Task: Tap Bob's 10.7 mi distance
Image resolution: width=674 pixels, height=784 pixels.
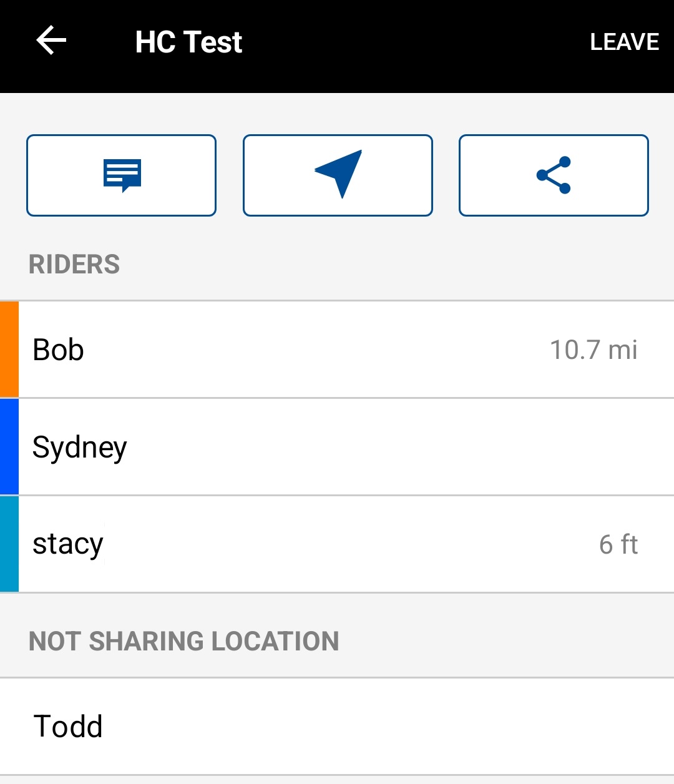Action: pyautogui.click(x=593, y=350)
